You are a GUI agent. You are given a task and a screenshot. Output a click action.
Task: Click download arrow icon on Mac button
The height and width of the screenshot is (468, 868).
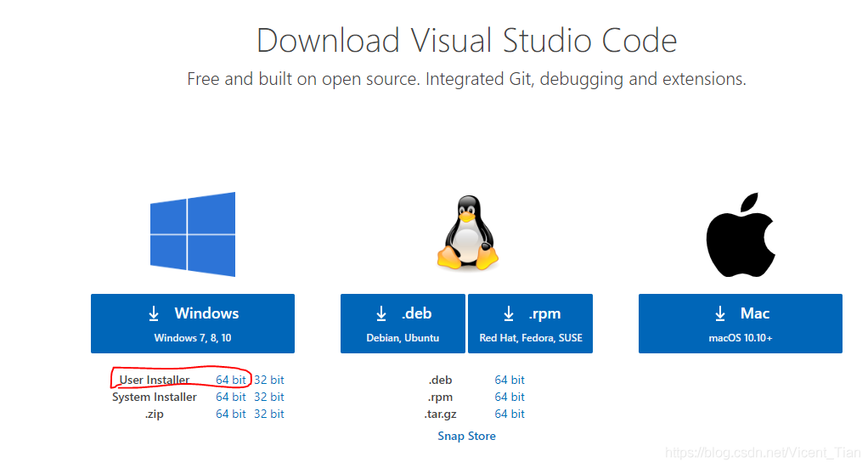(x=720, y=313)
